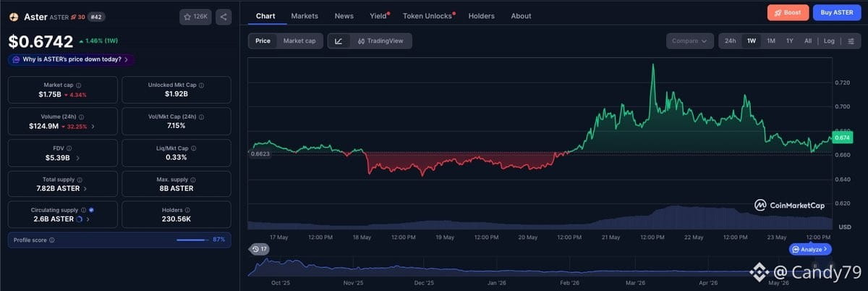Open the About tab
868x291 pixels.
pos(521,16)
